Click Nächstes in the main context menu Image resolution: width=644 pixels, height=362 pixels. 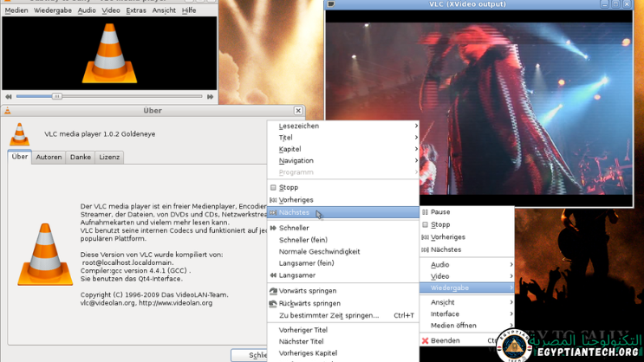pyautogui.click(x=467, y=249)
